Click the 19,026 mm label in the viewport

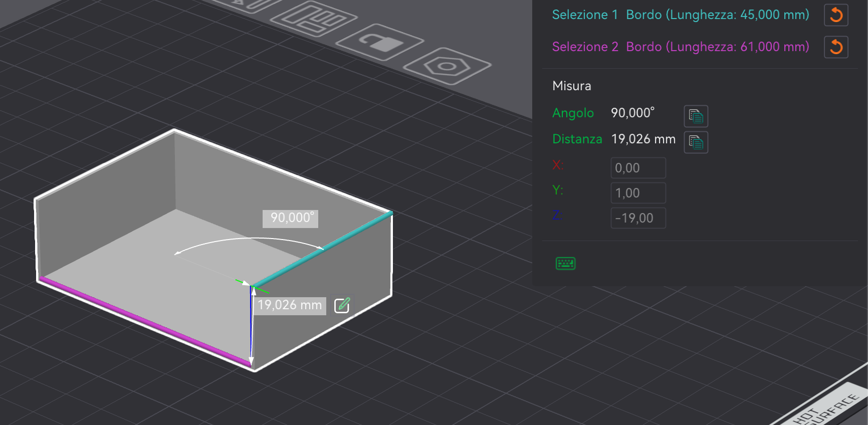(290, 305)
